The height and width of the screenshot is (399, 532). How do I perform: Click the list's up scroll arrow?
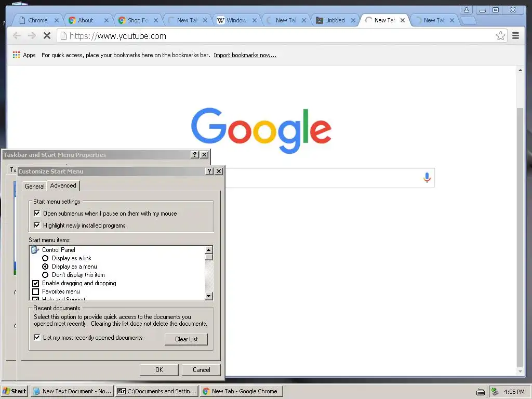tap(209, 250)
